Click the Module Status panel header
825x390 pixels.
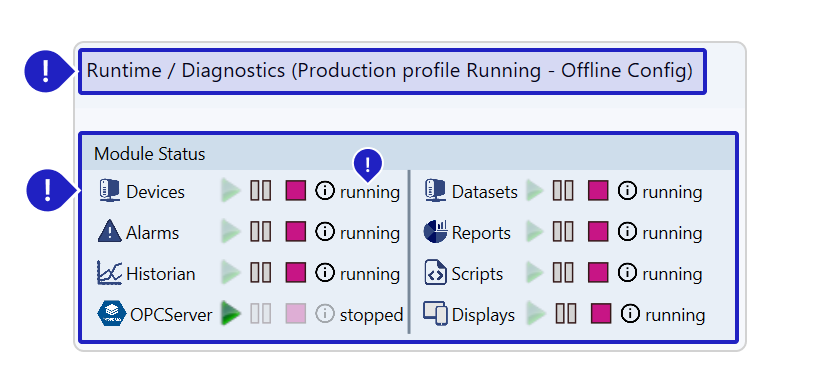408,154
